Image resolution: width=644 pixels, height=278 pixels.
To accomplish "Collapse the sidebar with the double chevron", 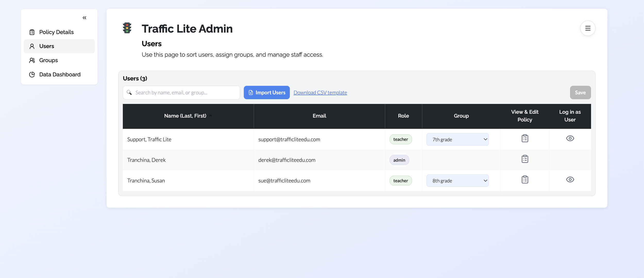I will [x=84, y=18].
